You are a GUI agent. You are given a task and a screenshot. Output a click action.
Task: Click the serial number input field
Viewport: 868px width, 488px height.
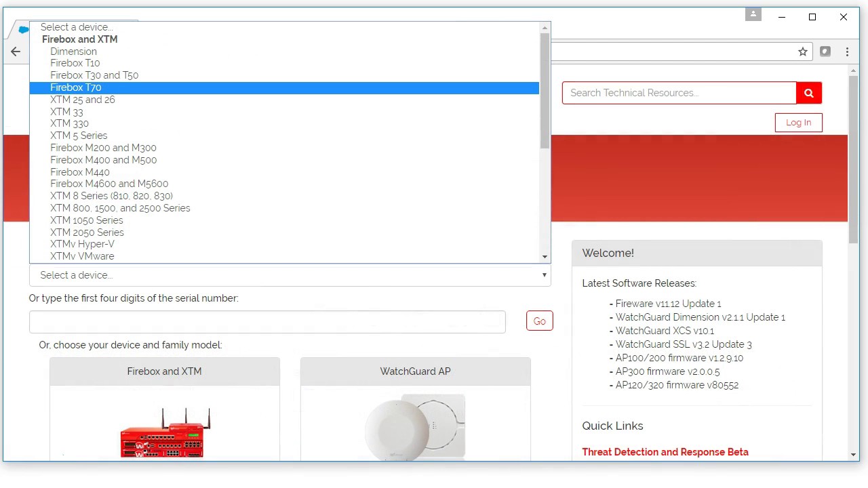tap(267, 322)
